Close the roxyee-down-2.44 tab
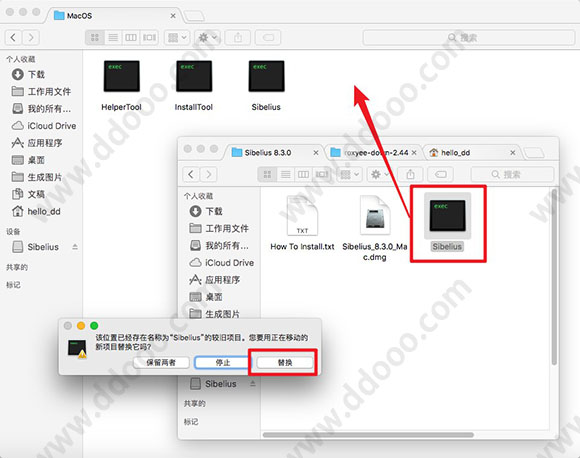Image resolution: width=580 pixels, height=458 pixels. pos(414,152)
